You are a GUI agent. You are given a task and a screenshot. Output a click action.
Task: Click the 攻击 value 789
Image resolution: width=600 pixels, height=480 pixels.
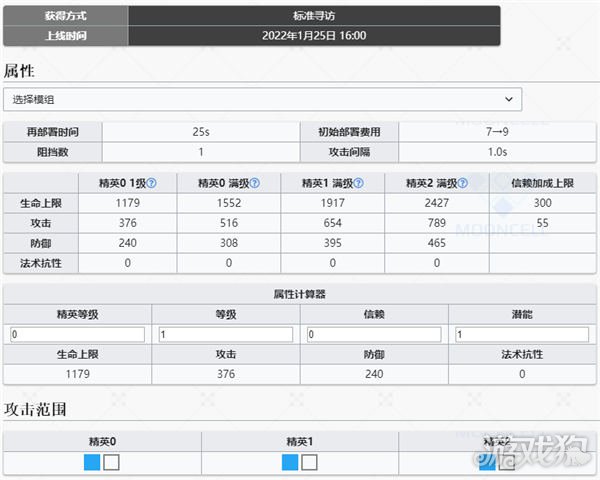(x=437, y=223)
